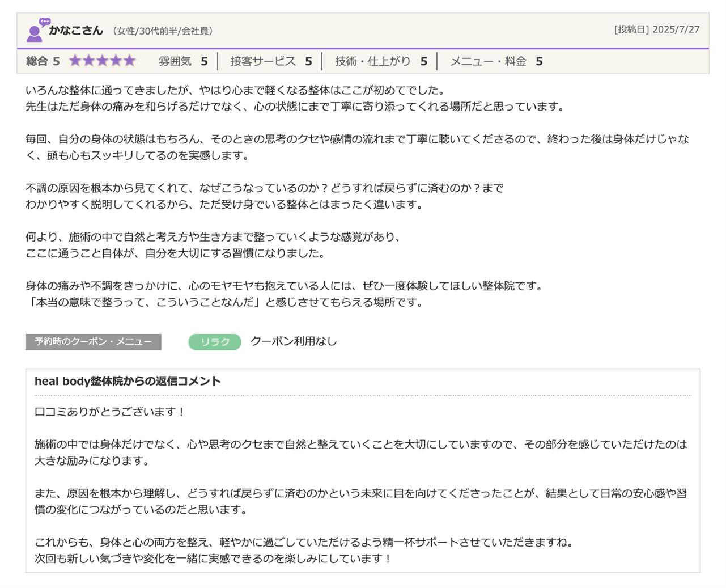Click the reviewer details 女性/30代前半/会社員
The width and height of the screenshot is (726, 588).
(163, 31)
